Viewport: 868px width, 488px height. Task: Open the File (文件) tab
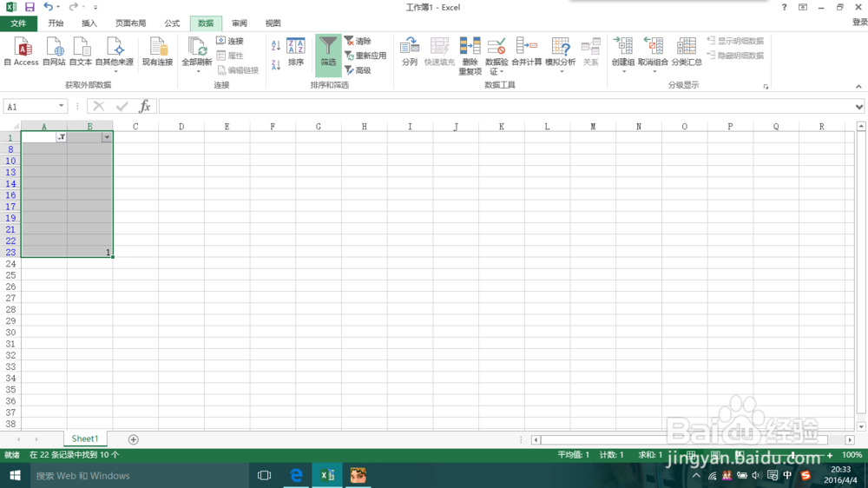pos(18,23)
